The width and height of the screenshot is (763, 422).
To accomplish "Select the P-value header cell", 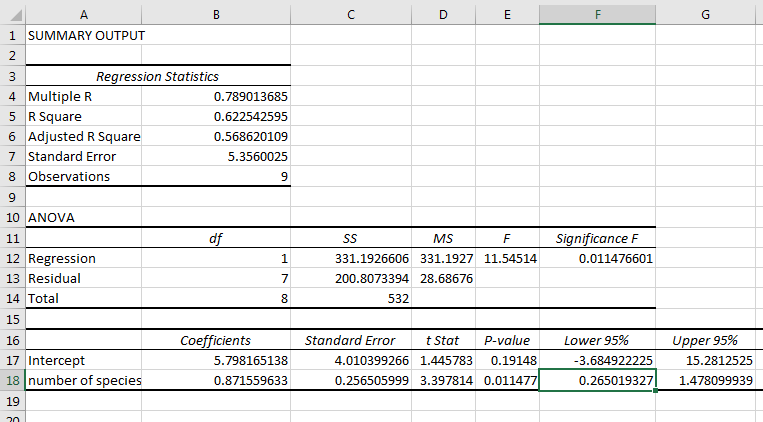I will [x=507, y=340].
